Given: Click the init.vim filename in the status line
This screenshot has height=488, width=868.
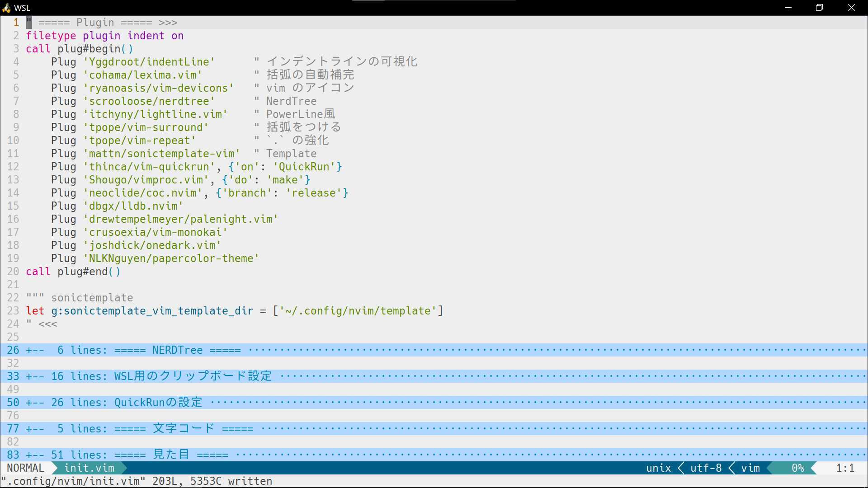Looking at the screenshot, I should [89, 468].
